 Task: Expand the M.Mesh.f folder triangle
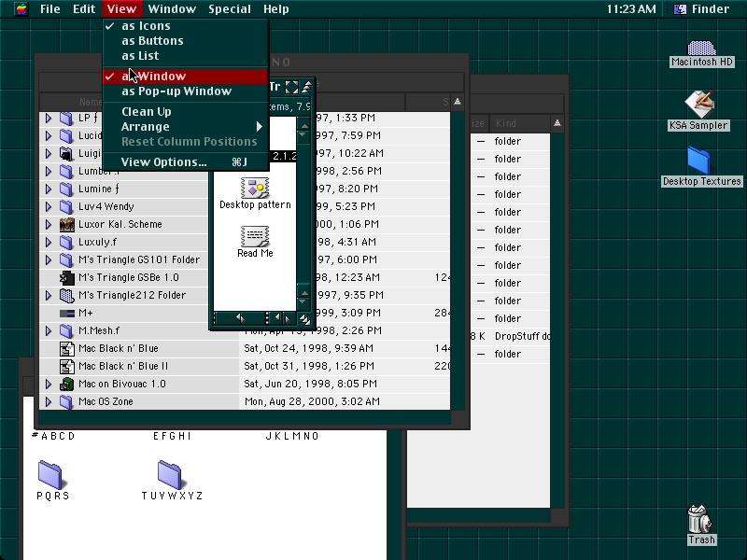tap(49, 330)
